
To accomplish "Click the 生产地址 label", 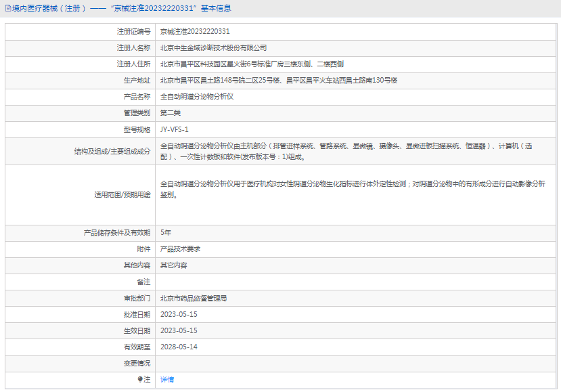I will click(137, 81).
